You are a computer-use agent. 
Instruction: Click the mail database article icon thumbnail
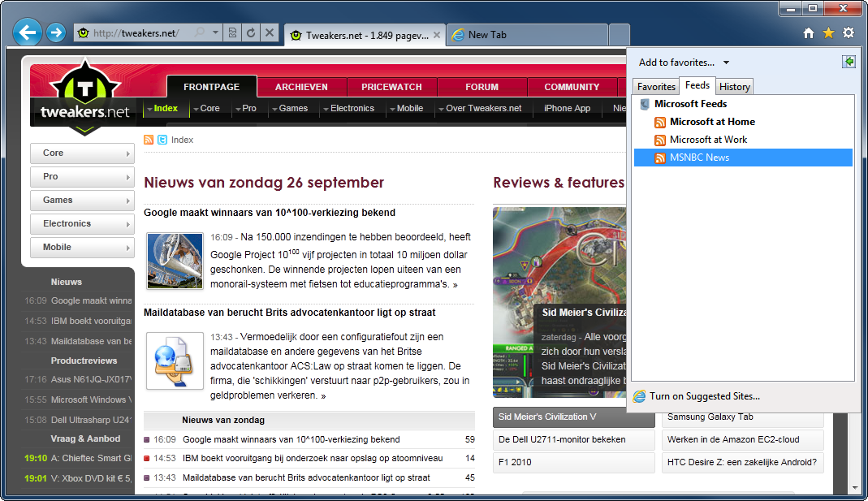point(175,361)
